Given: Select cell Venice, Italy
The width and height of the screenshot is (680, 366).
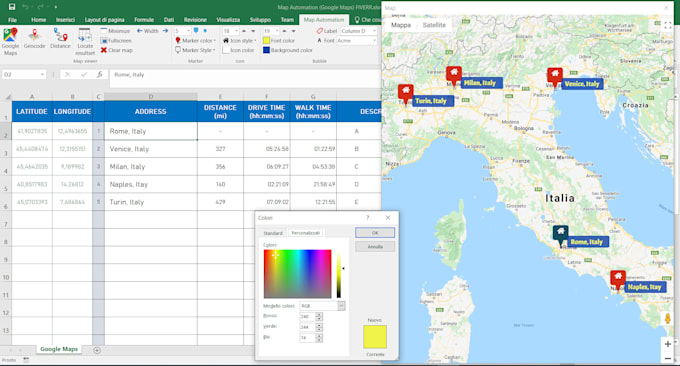Looking at the screenshot, I should 150,149.
